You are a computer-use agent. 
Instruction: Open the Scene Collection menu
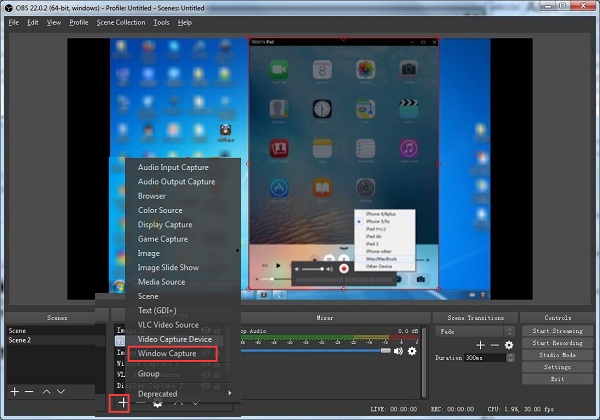point(121,23)
